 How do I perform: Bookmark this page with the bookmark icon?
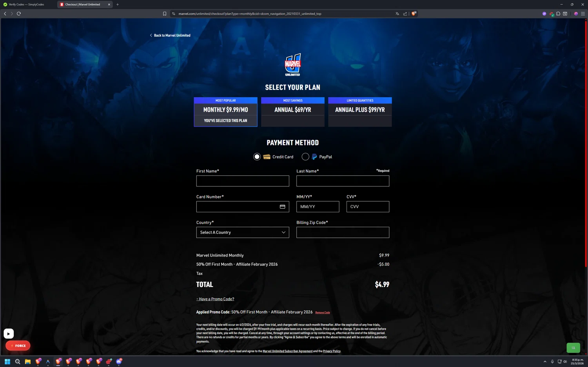165,14
